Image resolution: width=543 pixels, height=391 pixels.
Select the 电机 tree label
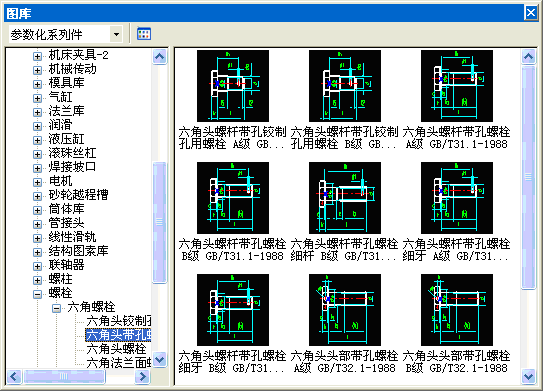pos(61,181)
